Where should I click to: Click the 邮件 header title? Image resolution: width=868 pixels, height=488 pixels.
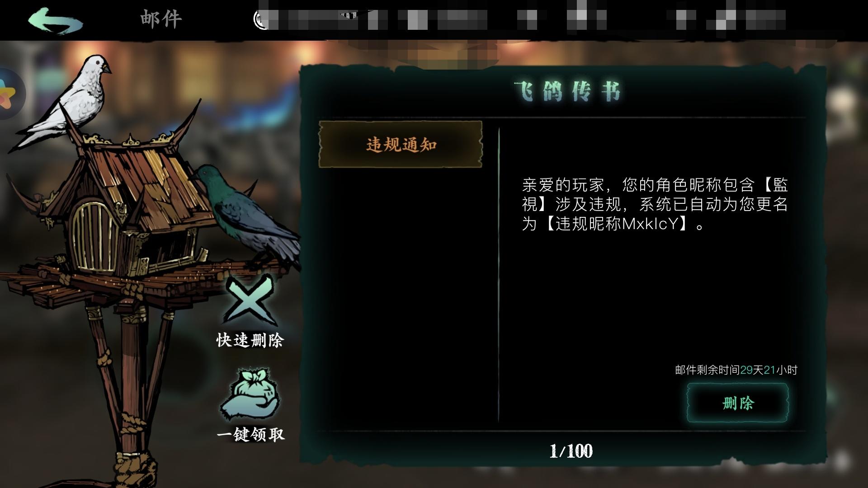(161, 19)
